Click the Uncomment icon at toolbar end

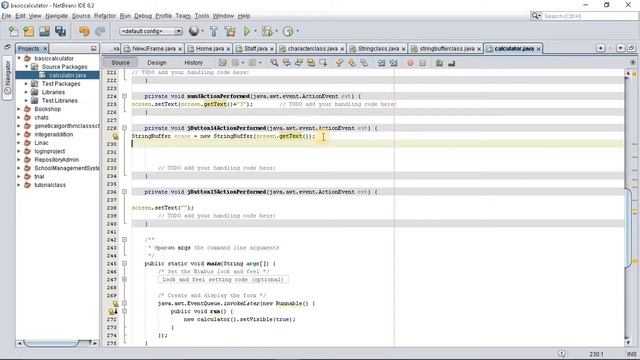click(451, 63)
